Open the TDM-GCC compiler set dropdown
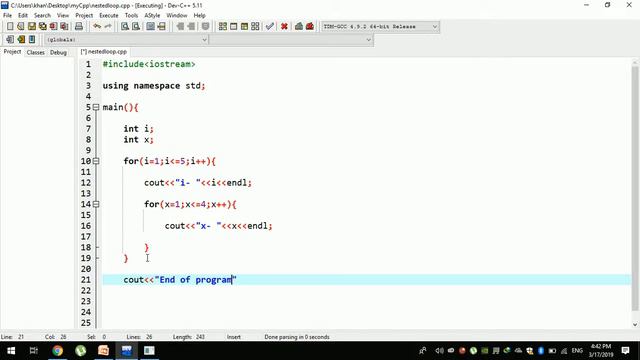Image resolution: width=640 pixels, height=360 pixels. pyautogui.click(x=380, y=27)
